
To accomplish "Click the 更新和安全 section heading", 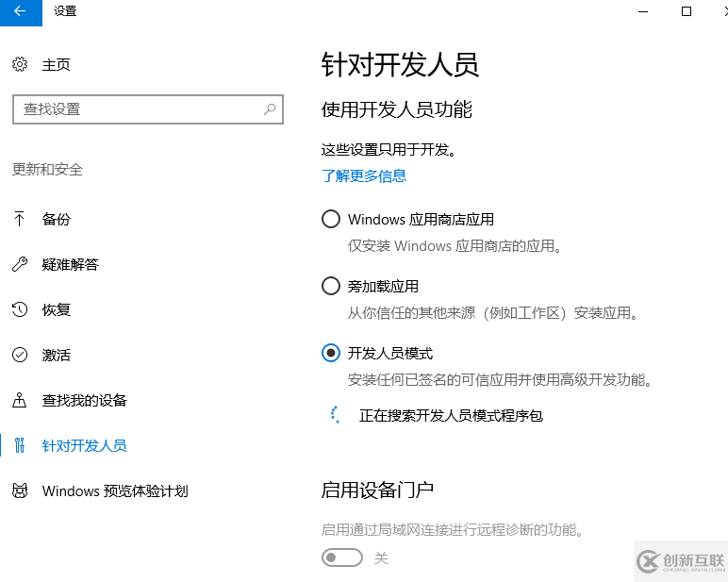I will (x=47, y=169).
